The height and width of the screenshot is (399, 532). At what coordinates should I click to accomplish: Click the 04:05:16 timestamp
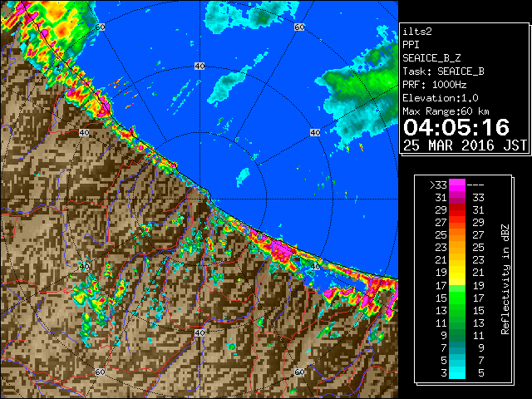coord(456,127)
